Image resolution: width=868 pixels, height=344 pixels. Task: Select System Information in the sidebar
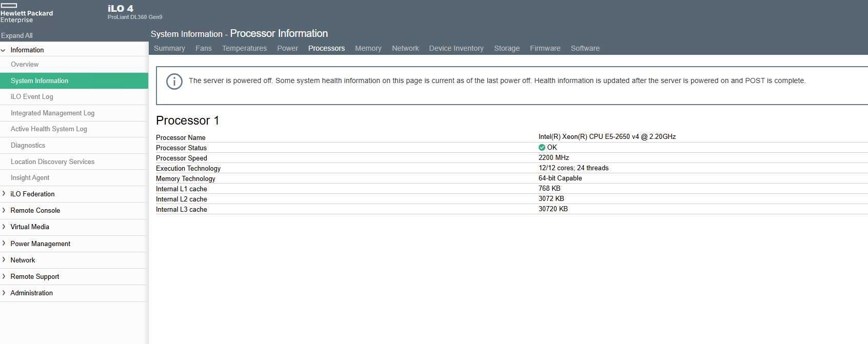coord(74,80)
